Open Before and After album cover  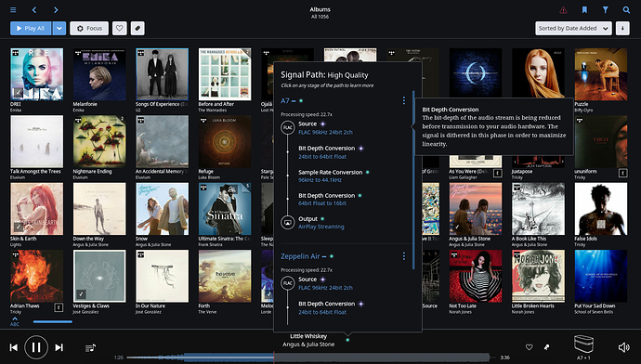[225, 74]
